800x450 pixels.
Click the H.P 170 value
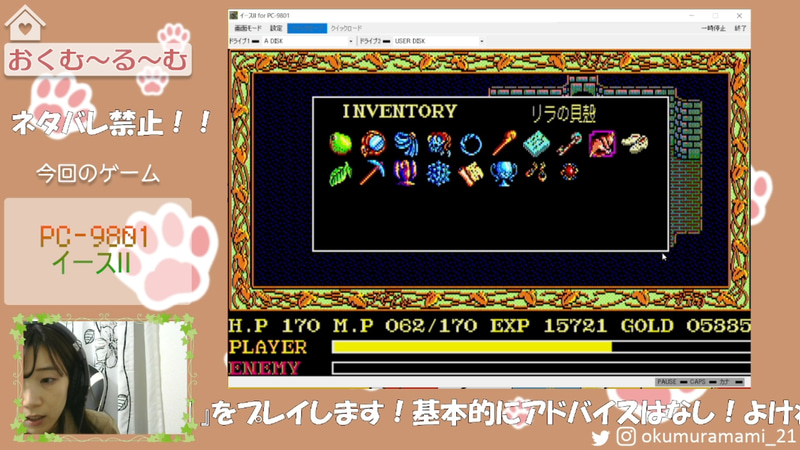(x=274, y=326)
